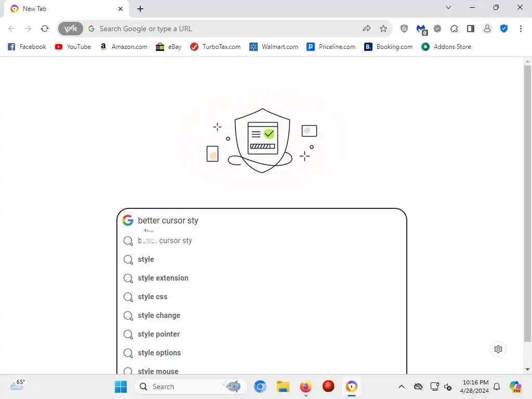Screen dimensions: 532x399
Task: Open browser three-dot menu
Action: [521, 29]
